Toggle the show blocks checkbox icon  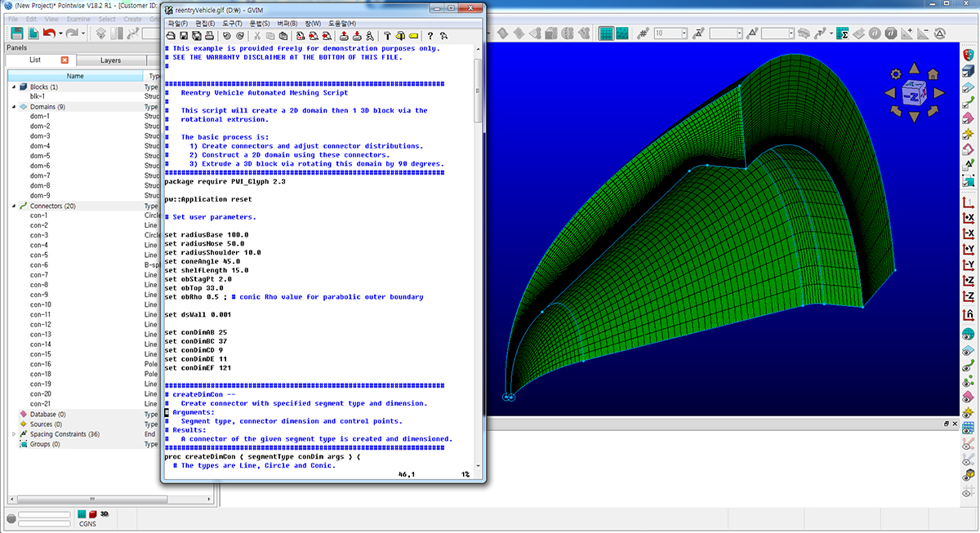tap(968, 71)
